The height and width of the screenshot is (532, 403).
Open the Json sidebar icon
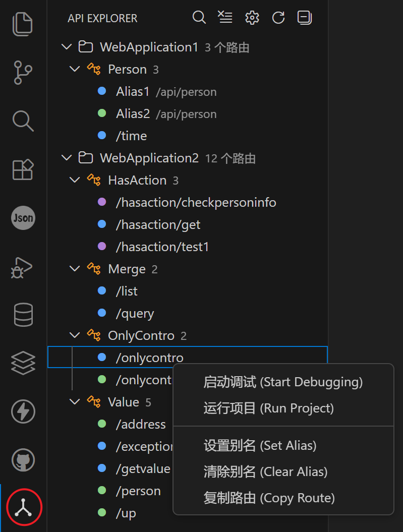23,218
